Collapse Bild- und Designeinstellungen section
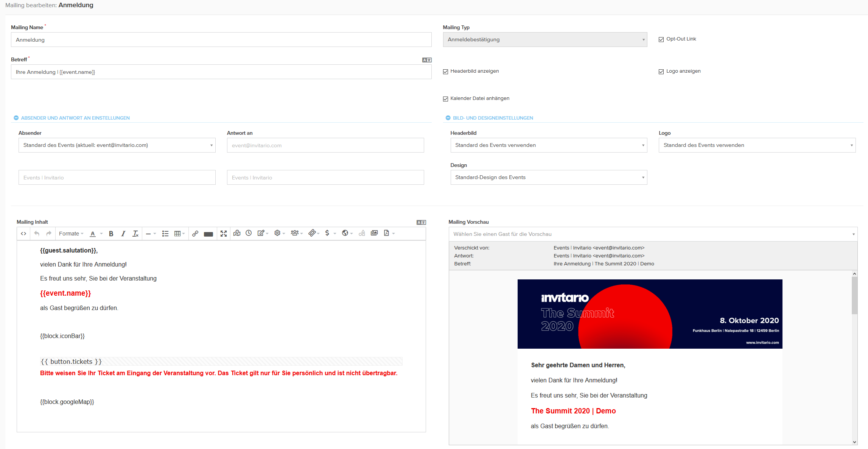868x449 pixels. 448,118
